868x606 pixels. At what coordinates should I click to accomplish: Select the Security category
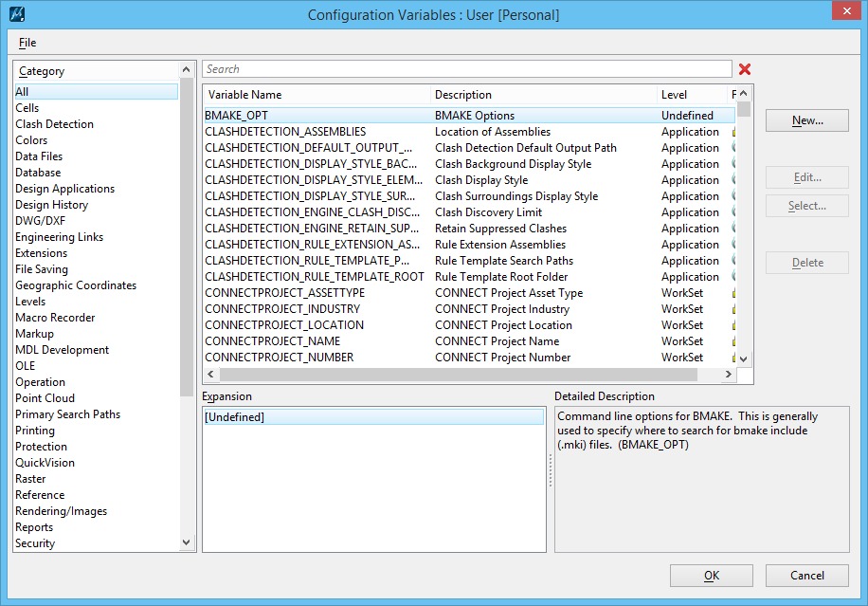[x=97, y=542]
